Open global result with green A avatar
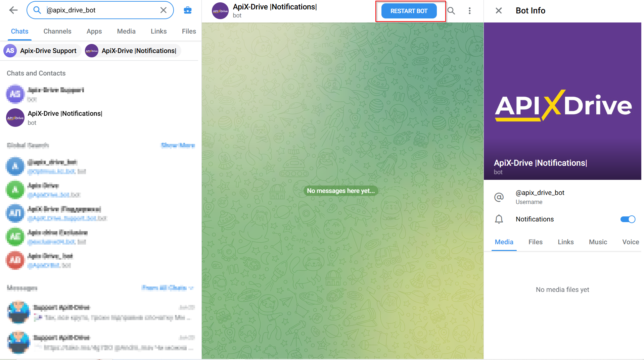Viewport: 644px width, 360px height. click(x=100, y=190)
